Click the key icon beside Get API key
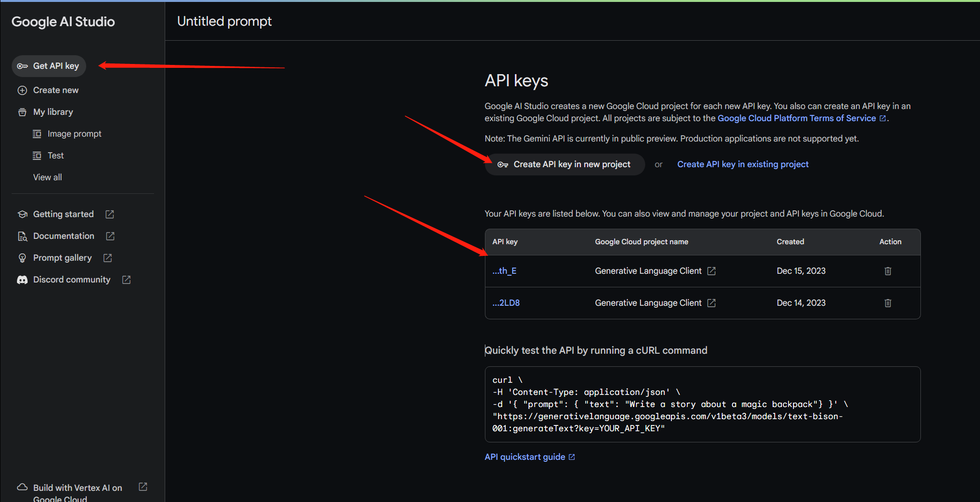The width and height of the screenshot is (980, 502). (22, 66)
